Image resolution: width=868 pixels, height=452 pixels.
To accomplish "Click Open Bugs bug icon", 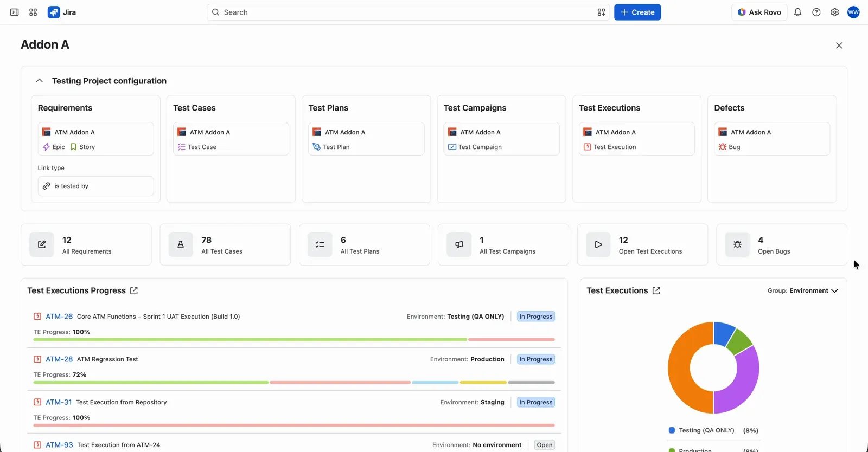I will click(x=737, y=244).
